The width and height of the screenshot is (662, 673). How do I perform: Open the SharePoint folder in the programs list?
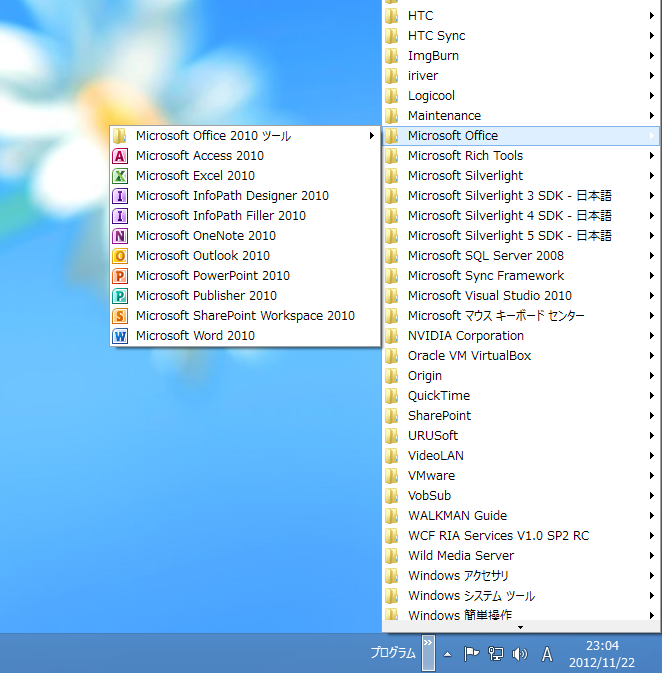tap(521, 416)
